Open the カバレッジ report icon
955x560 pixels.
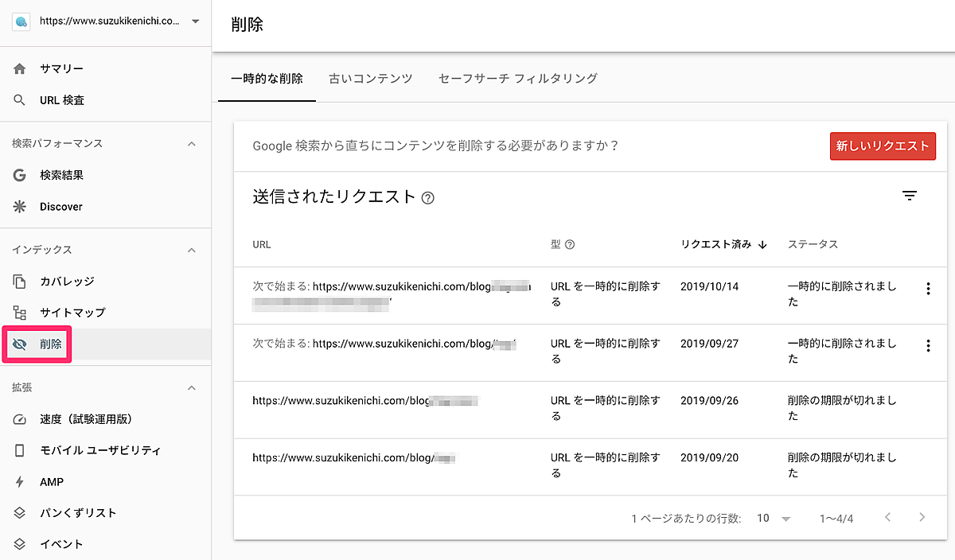pyautogui.click(x=20, y=282)
